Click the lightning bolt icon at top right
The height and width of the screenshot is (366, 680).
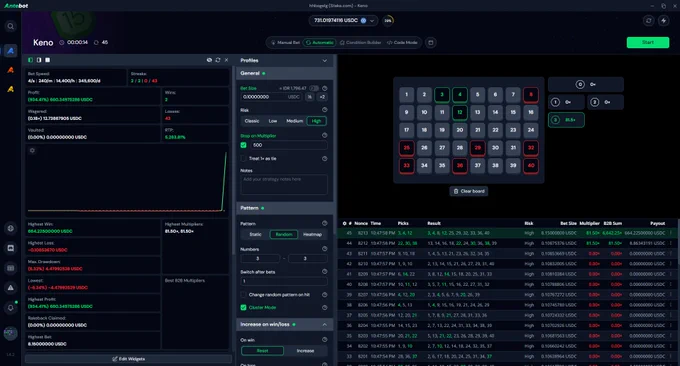tap(664, 20)
